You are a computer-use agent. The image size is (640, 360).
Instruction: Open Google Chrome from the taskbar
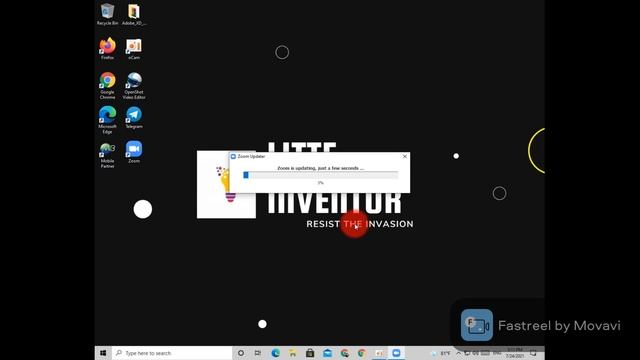click(x=362, y=353)
